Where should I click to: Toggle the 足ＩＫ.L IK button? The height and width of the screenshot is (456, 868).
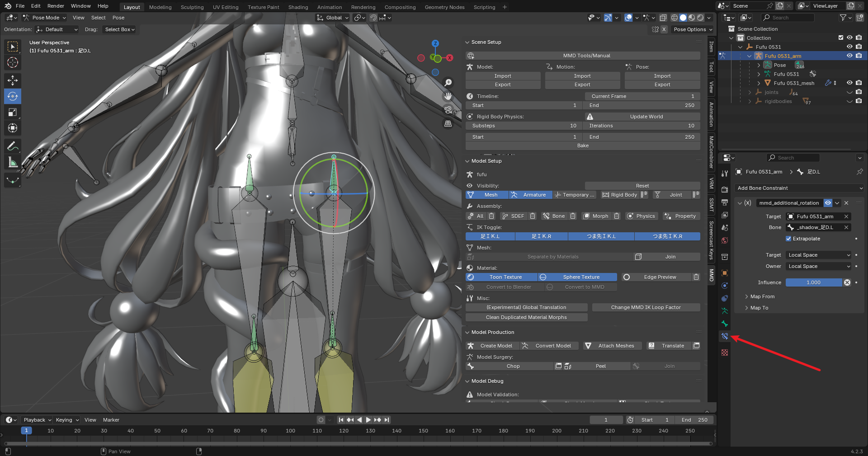click(x=490, y=236)
